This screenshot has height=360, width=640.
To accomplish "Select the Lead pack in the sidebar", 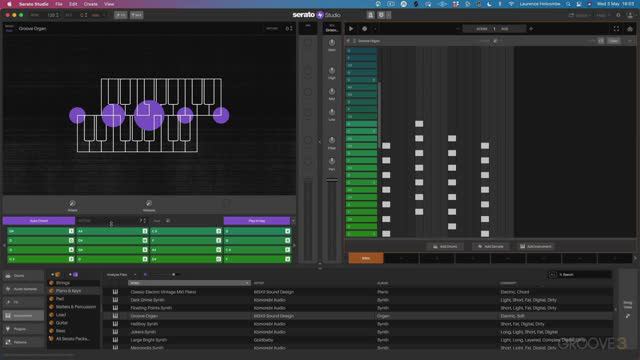I will pos(61,315).
